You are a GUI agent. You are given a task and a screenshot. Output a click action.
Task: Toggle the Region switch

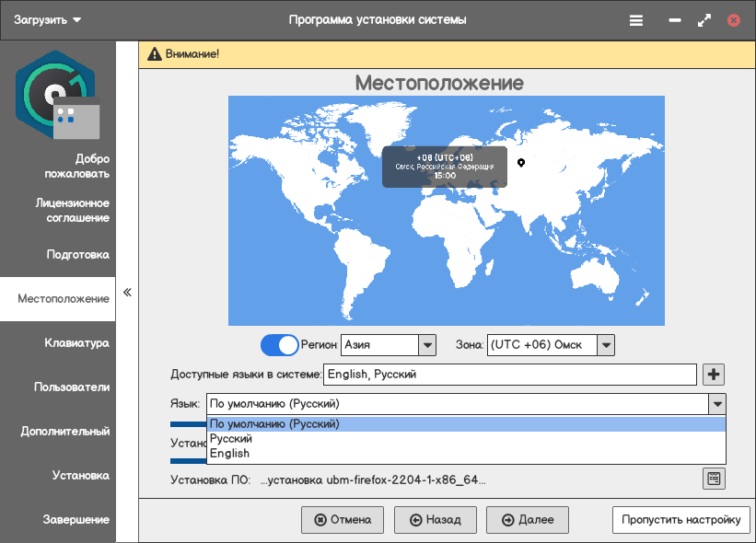[280, 345]
